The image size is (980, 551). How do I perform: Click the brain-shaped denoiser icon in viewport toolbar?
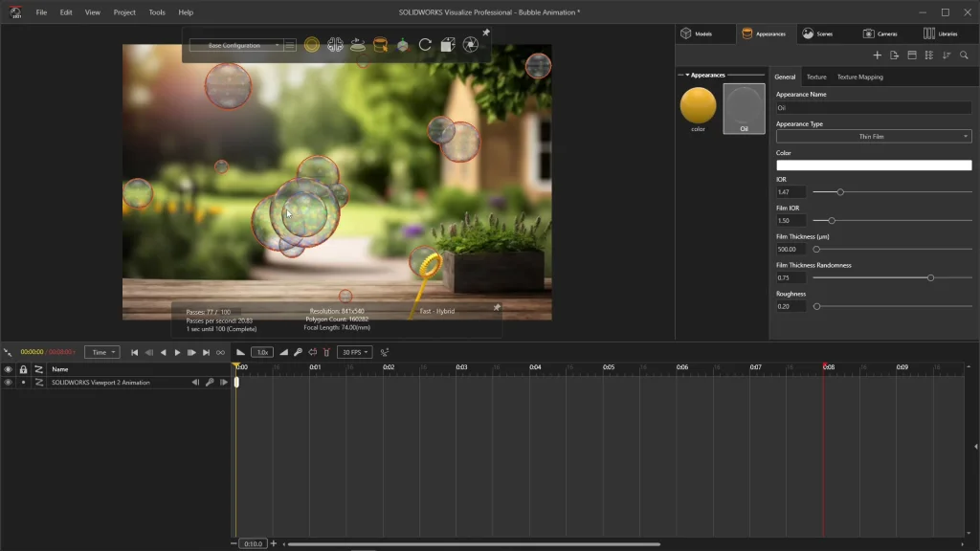(335, 45)
